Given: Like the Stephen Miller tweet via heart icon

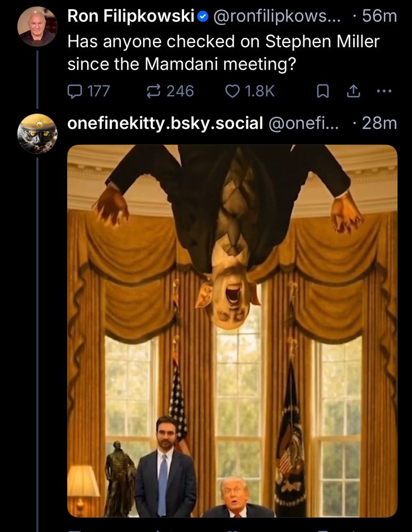Looking at the screenshot, I should [x=232, y=92].
